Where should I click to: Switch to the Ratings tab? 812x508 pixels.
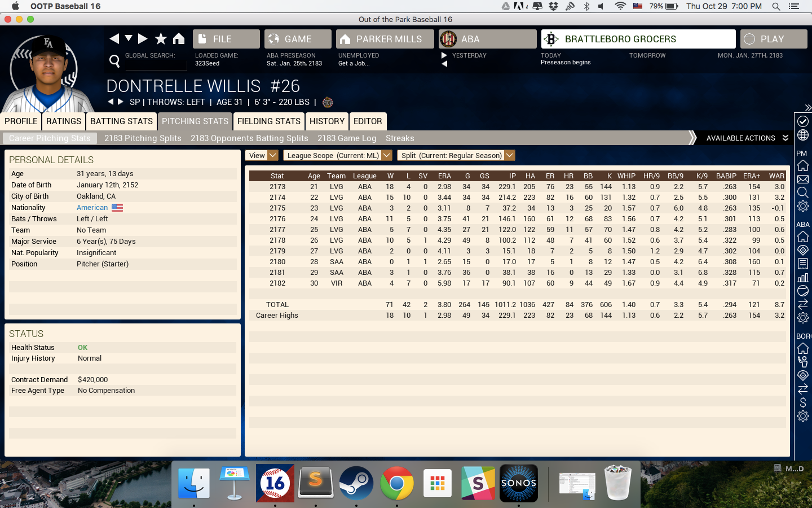(64, 121)
